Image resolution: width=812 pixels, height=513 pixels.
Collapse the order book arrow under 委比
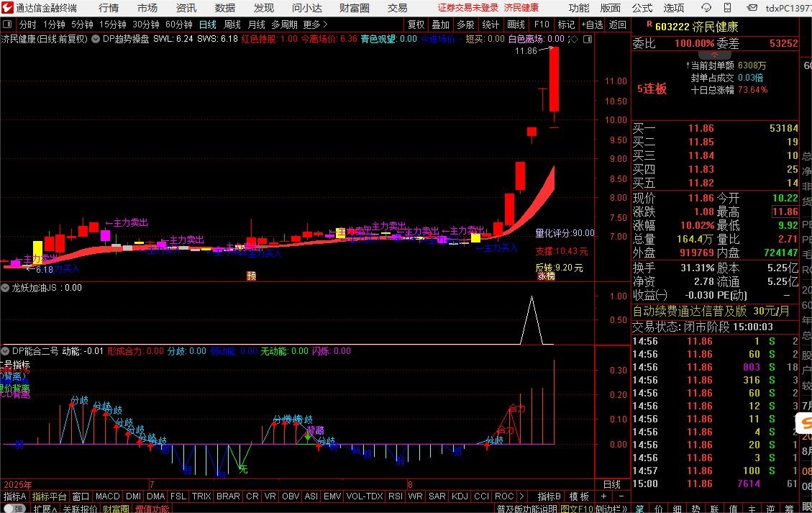pyautogui.click(x=714, y=55)
